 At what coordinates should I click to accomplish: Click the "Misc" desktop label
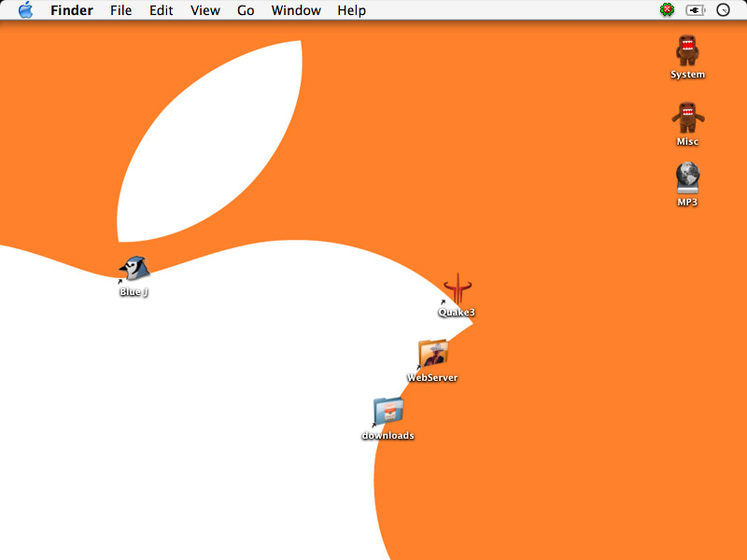click(687, 142)
